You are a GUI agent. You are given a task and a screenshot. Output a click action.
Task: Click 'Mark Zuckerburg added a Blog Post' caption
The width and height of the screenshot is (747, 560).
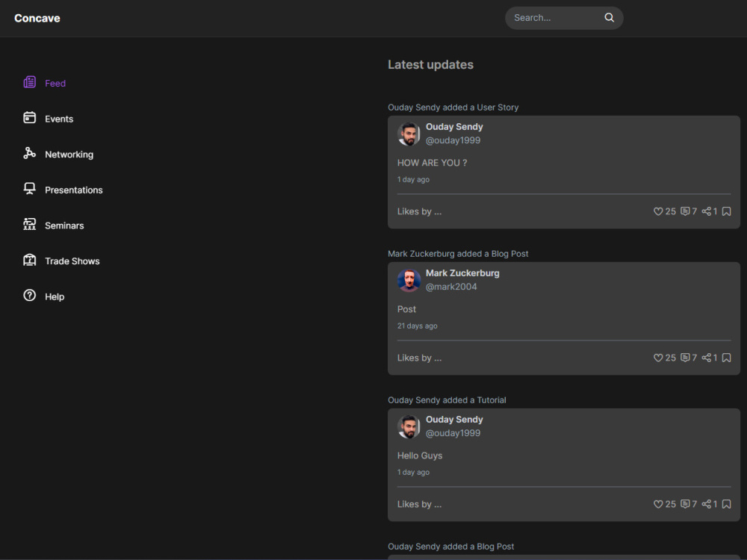click(x=458, y=254)
